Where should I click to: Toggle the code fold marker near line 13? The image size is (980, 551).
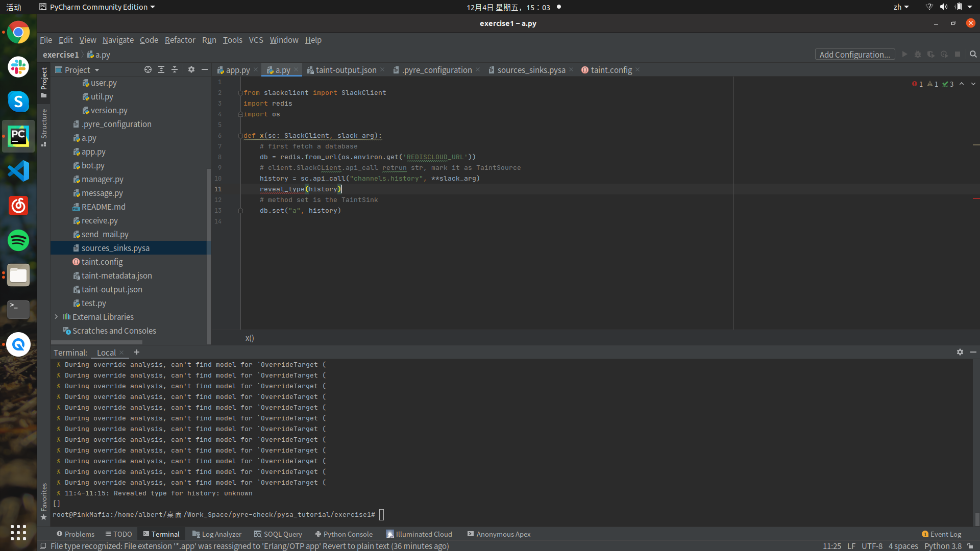(240, 211)
